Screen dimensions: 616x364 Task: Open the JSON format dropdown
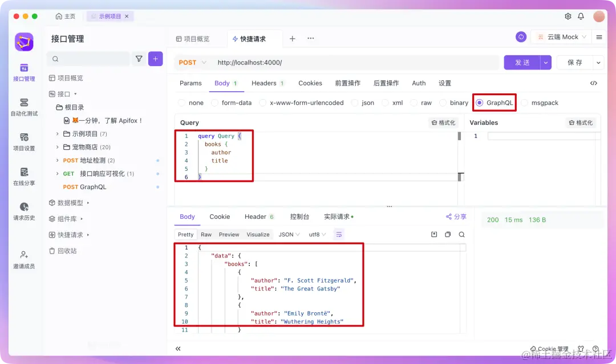(x=289, y=235)
